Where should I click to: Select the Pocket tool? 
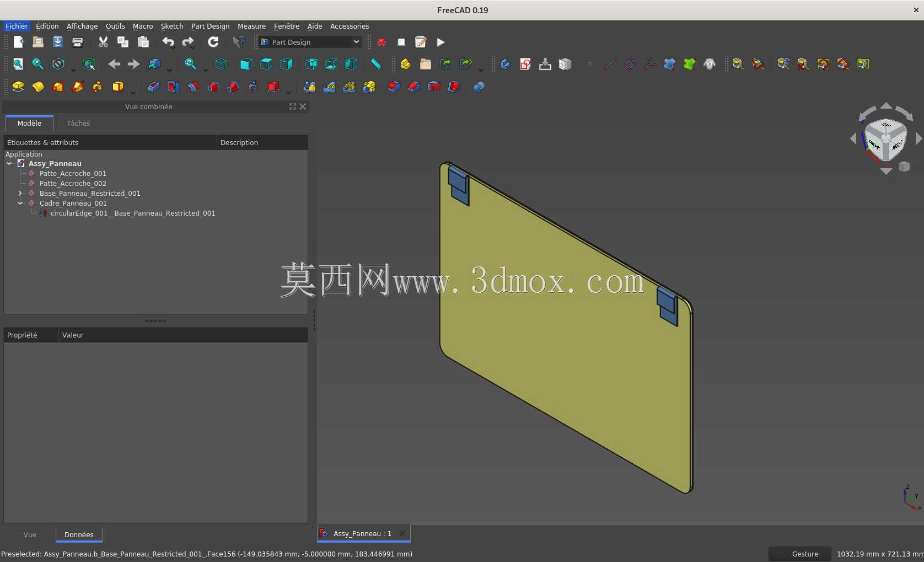click(x=154, y=87)
